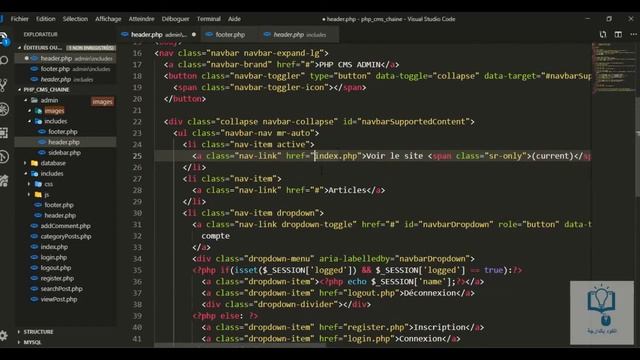Image resolution: width=640 pixels, height=360 pixels.
Task: Click the code minimap in the editor
Action: coord(612,68)
